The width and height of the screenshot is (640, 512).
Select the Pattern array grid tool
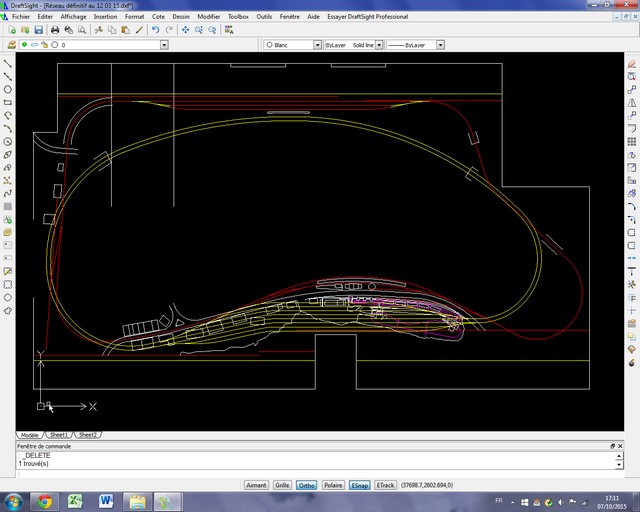click(631, 142)
